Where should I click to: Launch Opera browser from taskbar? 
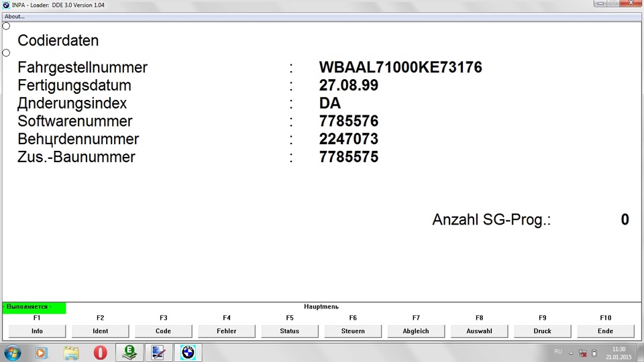pos(100,353)
